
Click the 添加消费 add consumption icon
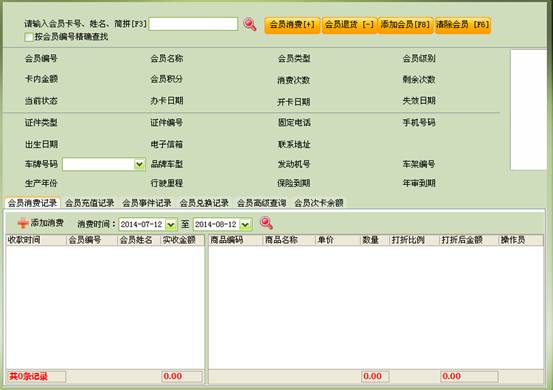click(x=23, y=223)
